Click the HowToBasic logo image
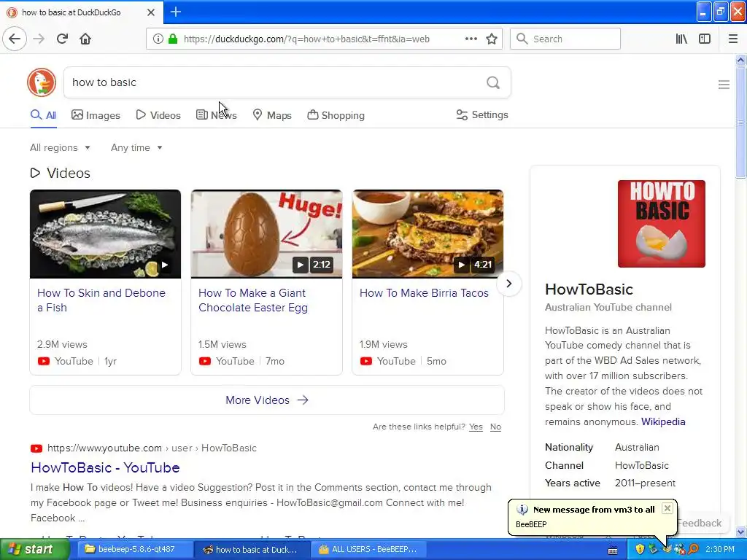 click(x=661, y=224)
